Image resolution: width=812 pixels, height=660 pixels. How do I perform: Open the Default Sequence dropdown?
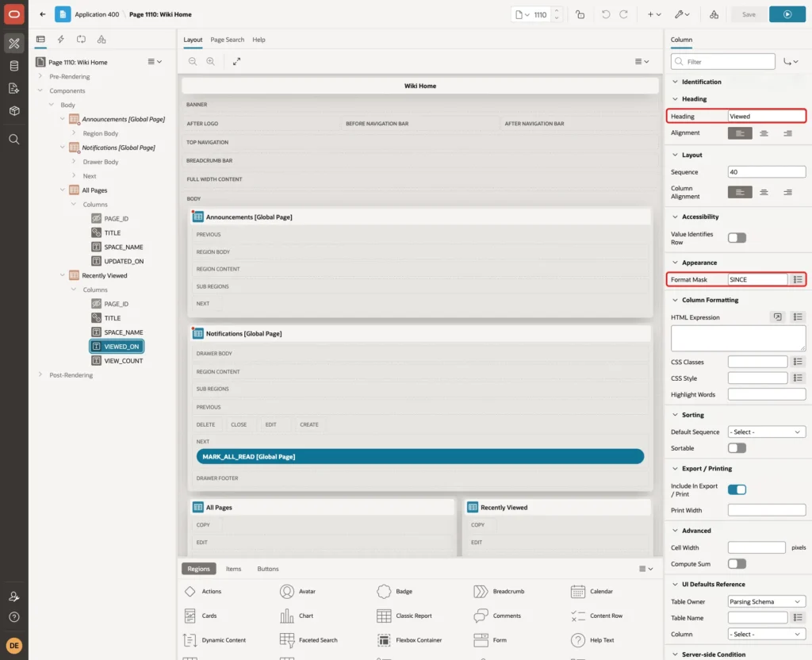pos(767,432)
